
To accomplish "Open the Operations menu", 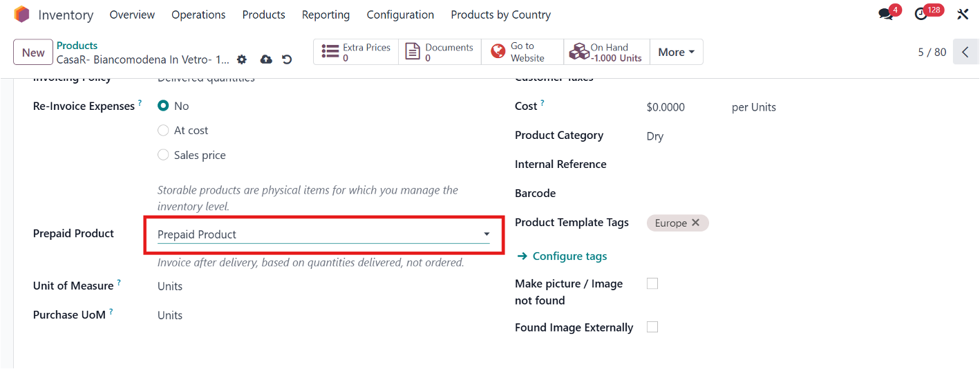I will pos(198,15).
